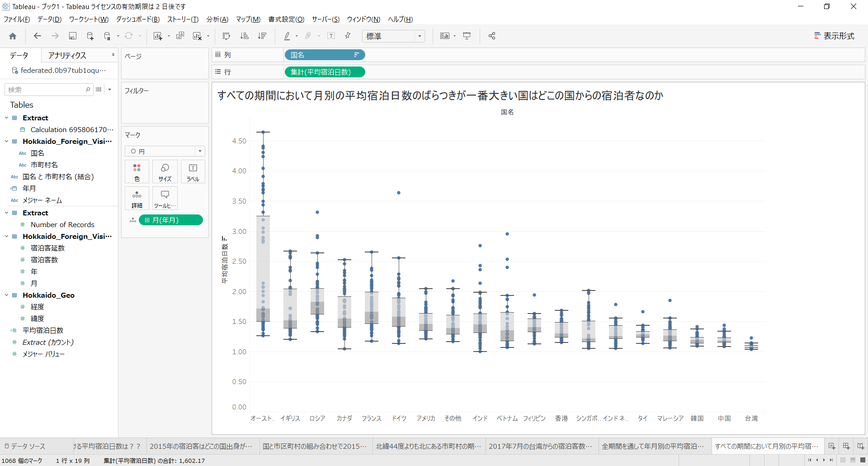This screenshot has width=868, height=466.
Task: Open the ツールヒント marks card button
Action: (x=165, y=199)
